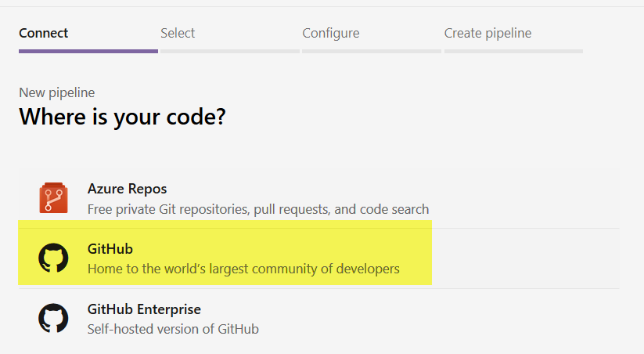The width and height of the screenshot is (644, 354).
Task: Click "Self-hosted version of GitHub" description
Action: pos(173,329)
